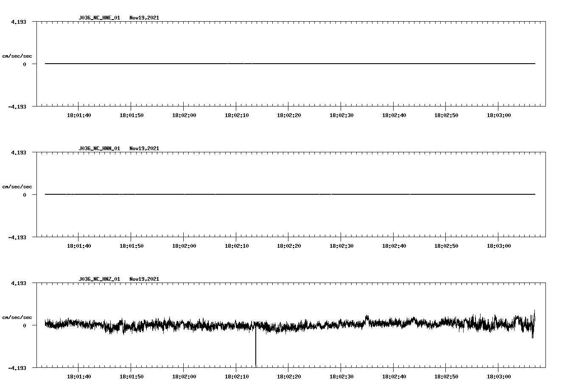Click the J036_NC_HNE_01 plot title
Image resolution: width=576 pixels, height=392 pixels.
coord(99,18)
